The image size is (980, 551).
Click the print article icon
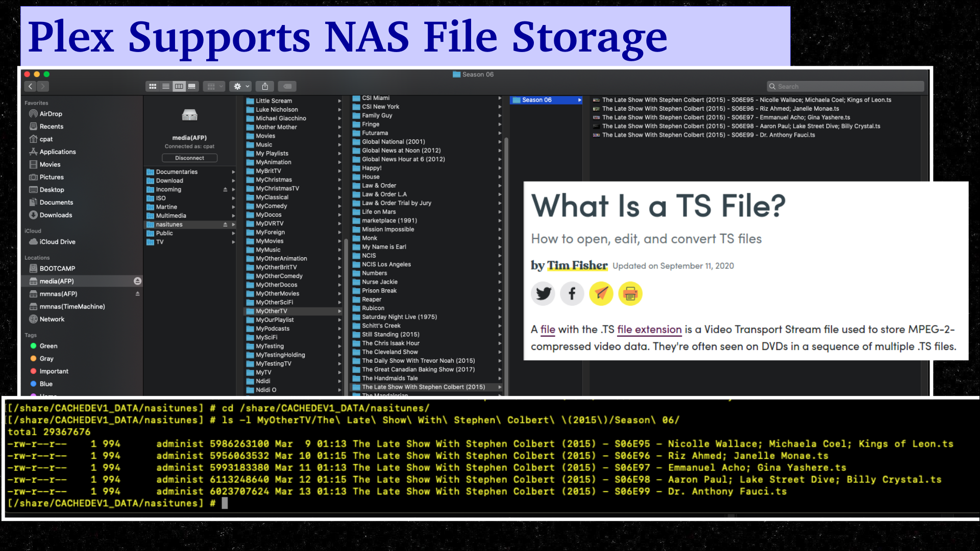point(630,294)
